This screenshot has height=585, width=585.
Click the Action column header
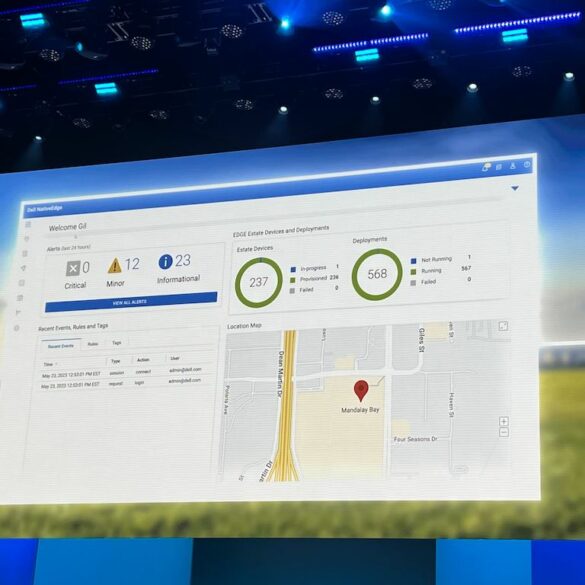coord(143,360)
